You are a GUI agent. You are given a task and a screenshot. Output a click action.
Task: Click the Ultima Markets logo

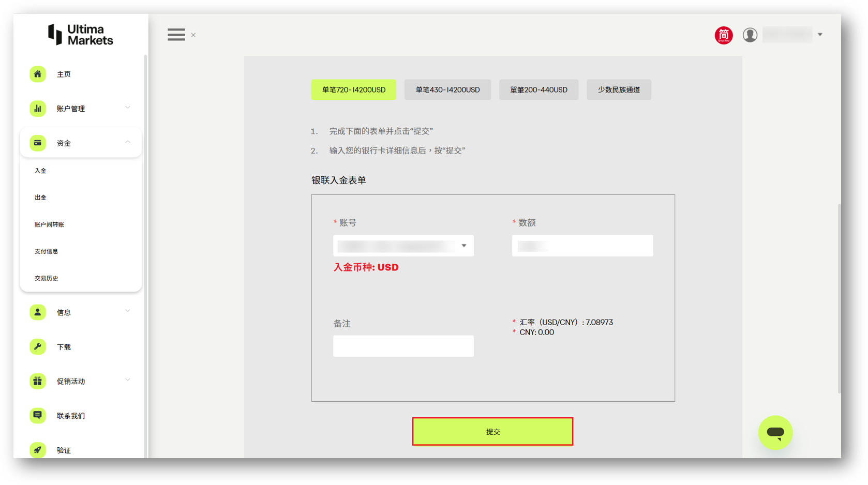point(80,35)
